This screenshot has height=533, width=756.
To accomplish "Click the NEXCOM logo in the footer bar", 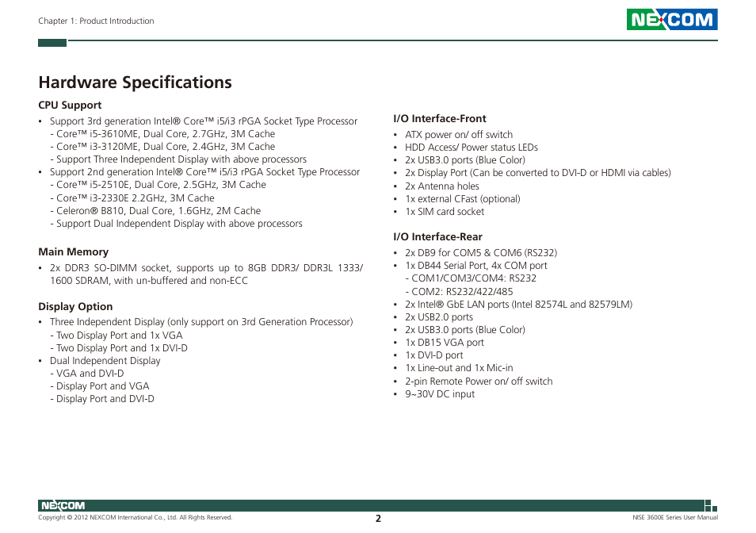I will pos(63,505).
